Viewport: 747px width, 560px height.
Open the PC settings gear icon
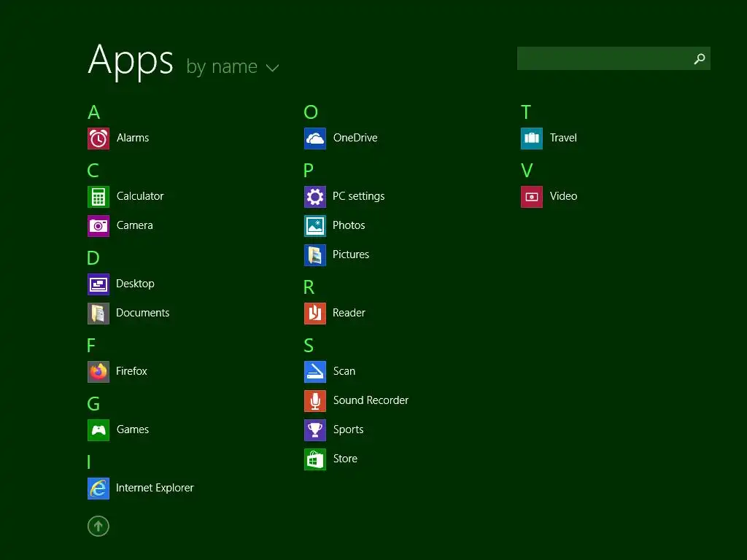tap(315, 197)
